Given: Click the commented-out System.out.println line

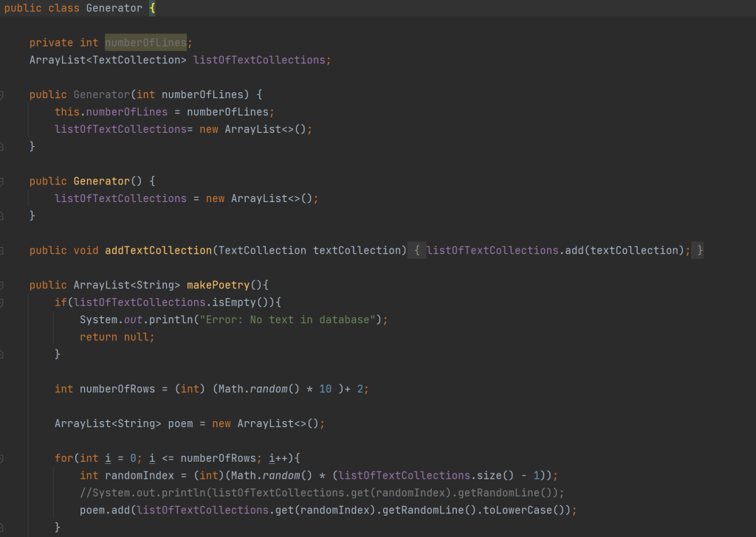Looking at the screenshot, I should click(x=321, y=493).
